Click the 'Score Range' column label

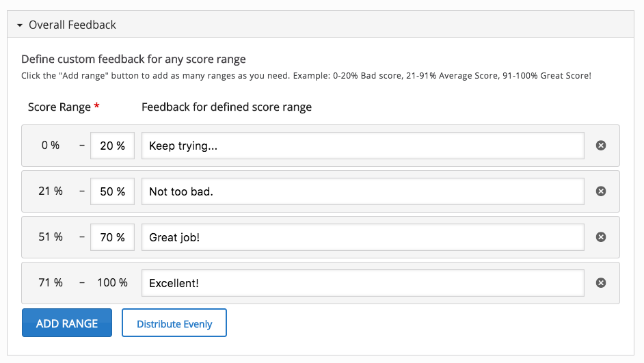click(59, 107)
